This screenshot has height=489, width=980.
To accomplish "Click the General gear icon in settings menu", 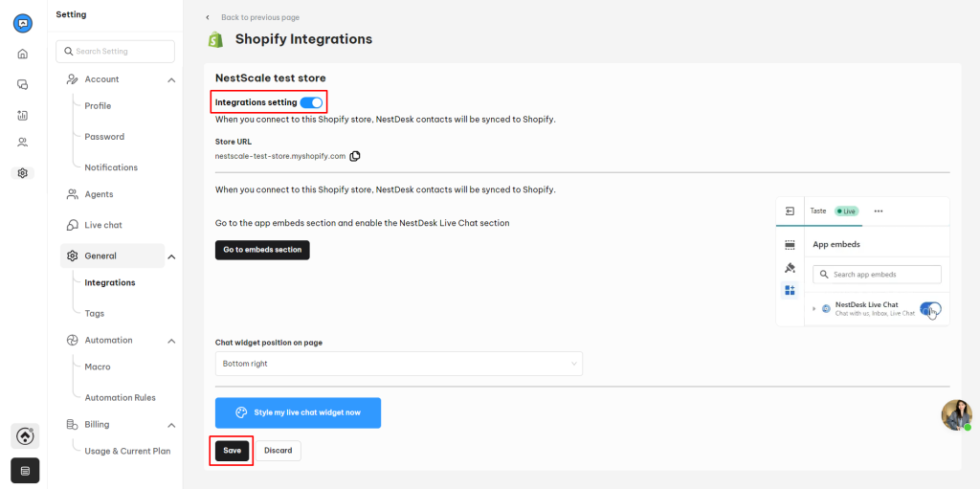I will tap(72, 256).
